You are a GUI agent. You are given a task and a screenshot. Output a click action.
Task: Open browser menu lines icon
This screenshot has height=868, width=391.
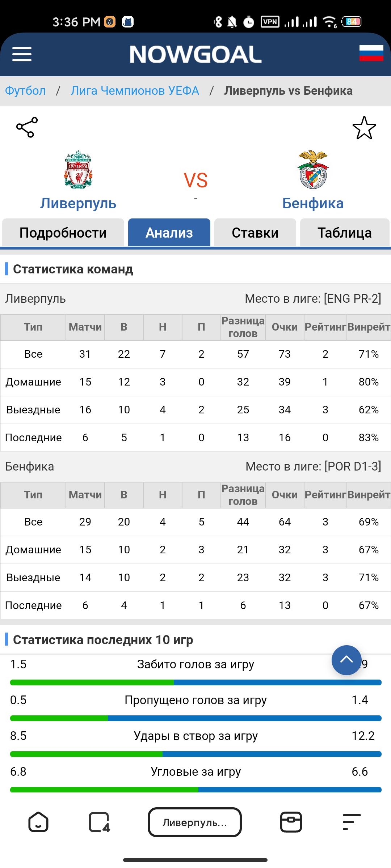point(352,822)
